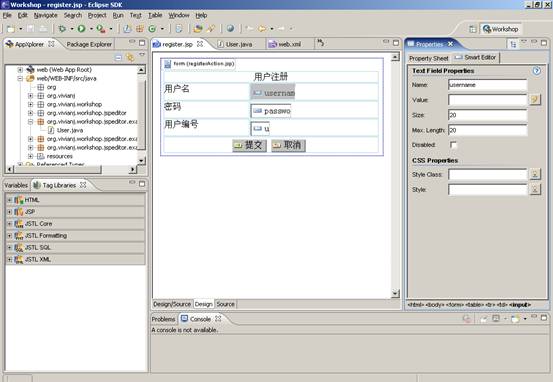
Task: Open the Run toolbar dropdown arrow
Action: coord(91,29)
